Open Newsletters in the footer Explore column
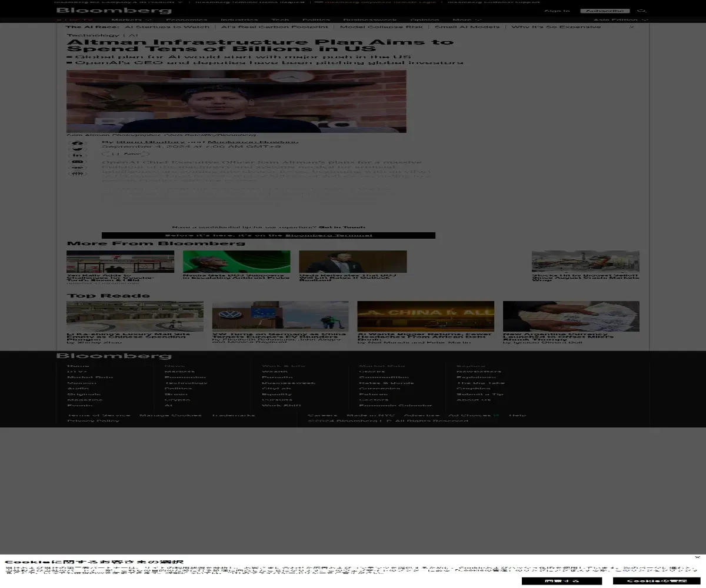 point(479,372)
